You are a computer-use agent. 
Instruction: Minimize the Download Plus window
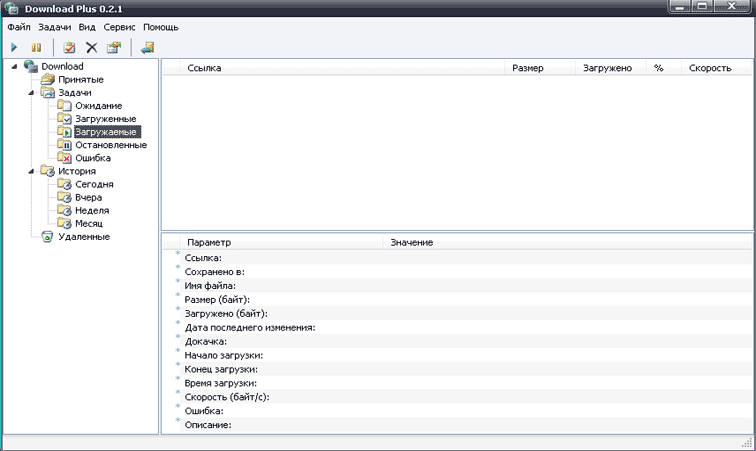click(x=680, y=6)
